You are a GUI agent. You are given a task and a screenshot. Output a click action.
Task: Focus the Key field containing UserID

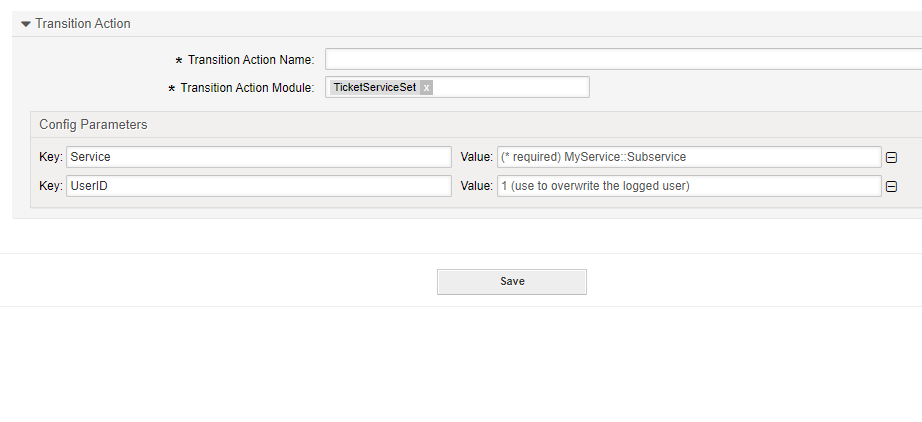point(258,186)
